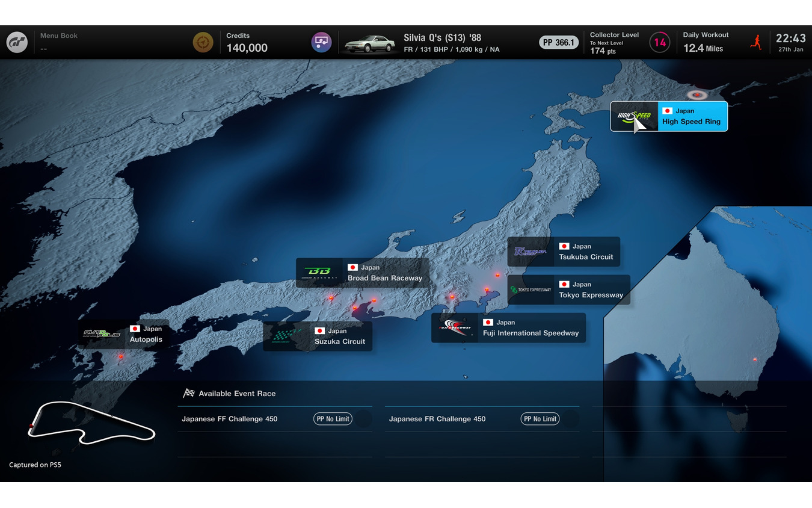The image size is (812, 508).
Task: Click PP No Limit badge for FF Challenge
Action: [x=333, y=419]
